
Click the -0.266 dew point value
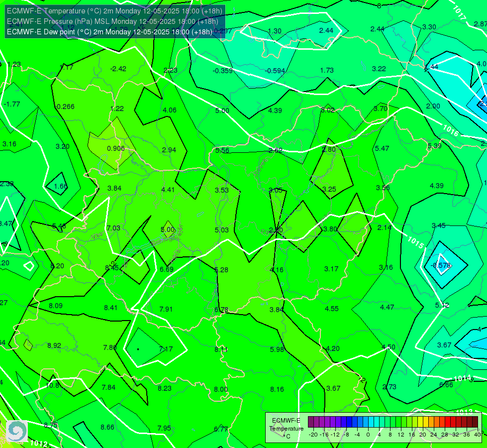[x=65, y=107]
